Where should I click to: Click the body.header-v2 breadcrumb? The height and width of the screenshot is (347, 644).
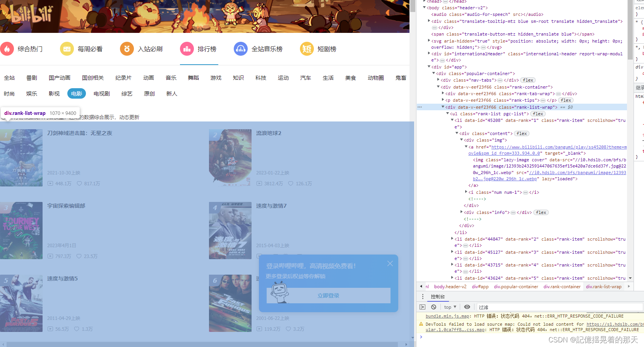pyautogui.click(x=450, y=287)
